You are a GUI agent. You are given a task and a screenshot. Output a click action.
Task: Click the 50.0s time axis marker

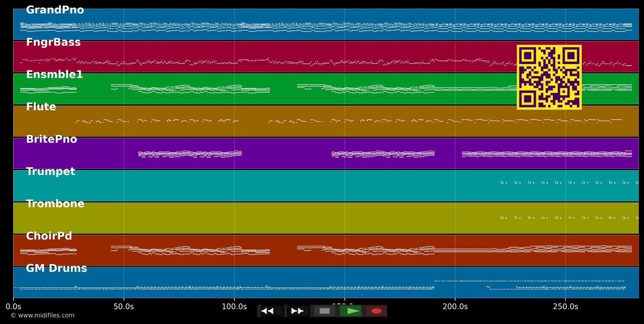124,306
